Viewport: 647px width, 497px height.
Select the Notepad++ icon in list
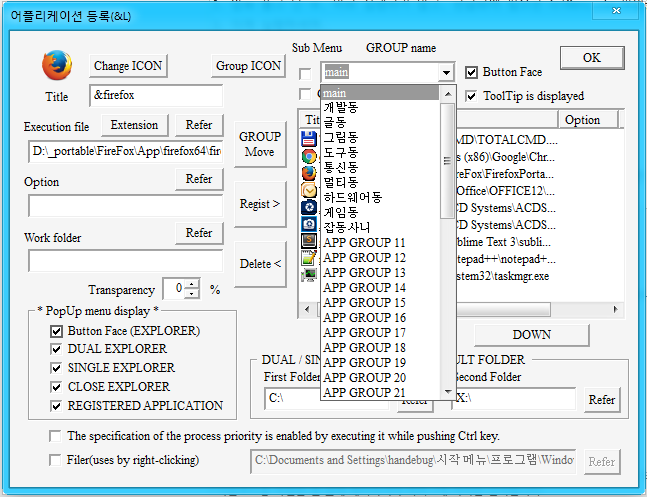(x=309, y=257)
